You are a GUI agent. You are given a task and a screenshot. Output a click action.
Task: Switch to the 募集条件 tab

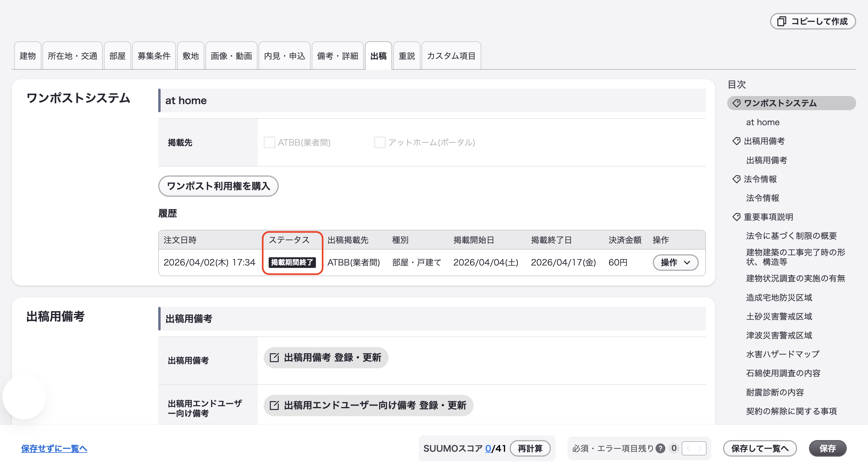[x=154, y=56]
